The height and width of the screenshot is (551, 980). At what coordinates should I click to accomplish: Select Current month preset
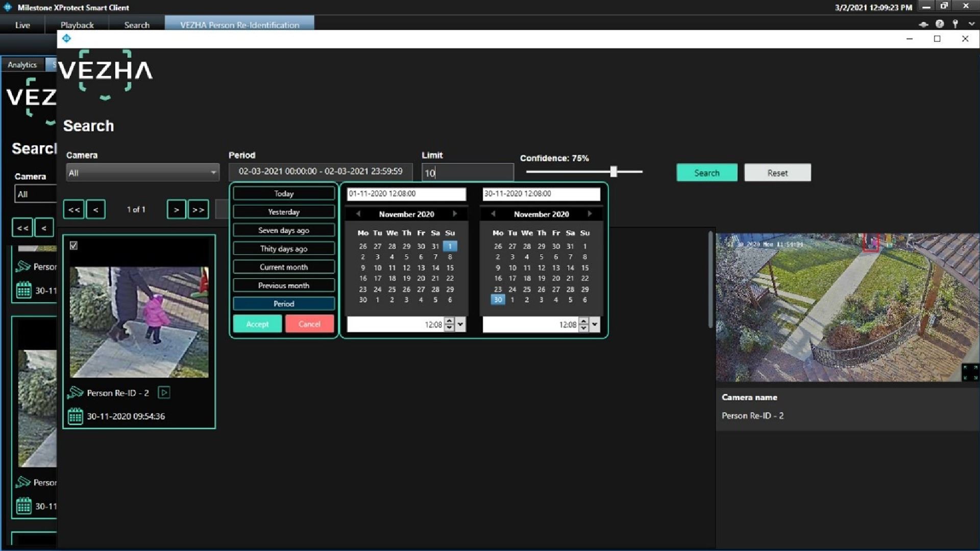(x=284, y=267)
